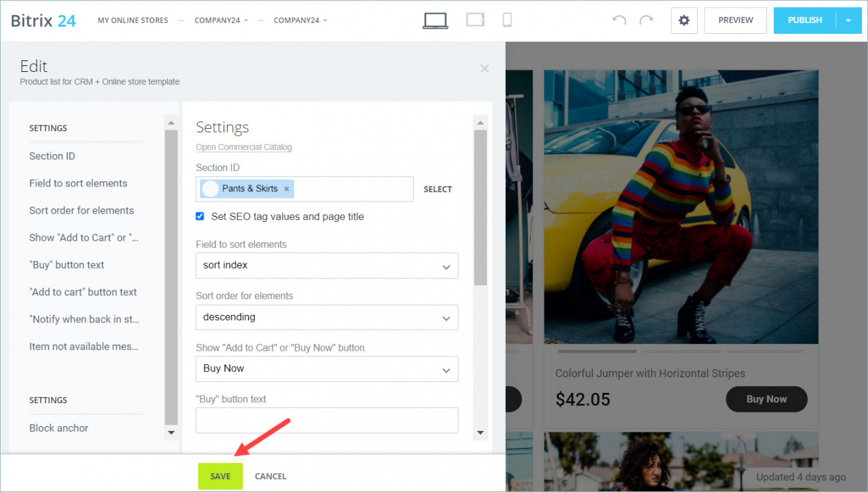Open site settings gear icon
This screenshot has width=868, height=492.
coord(684,20)
